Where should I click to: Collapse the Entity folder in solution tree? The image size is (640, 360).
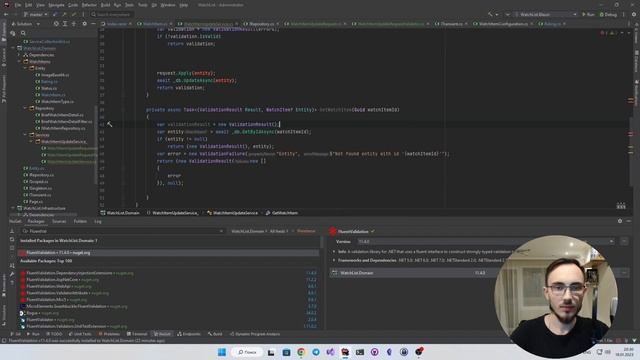pyautogui.click(x=25, y=68)
